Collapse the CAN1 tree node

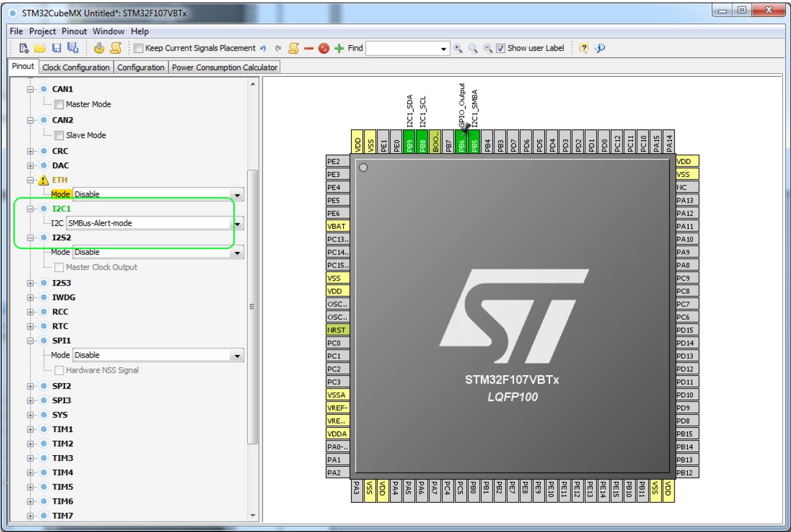[31, 89]
